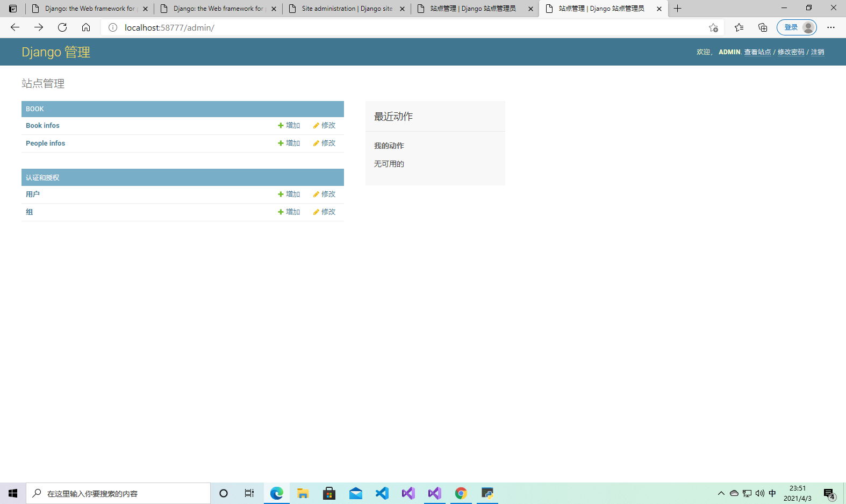Screen dimensions: 846x504
Task: Click the browser back arrow
Action: (x=15, y=27)
